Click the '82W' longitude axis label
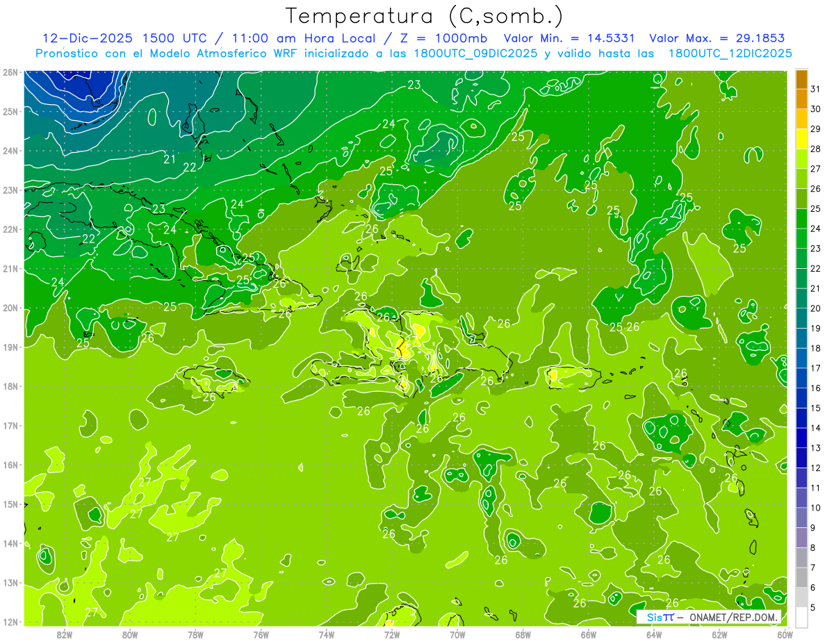The height and width of the screenshot is (644, 834). [64, 634]
